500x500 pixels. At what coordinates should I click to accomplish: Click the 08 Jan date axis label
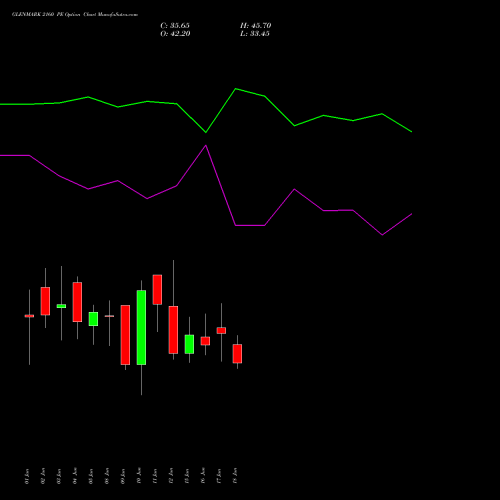[x=107, y=476]
